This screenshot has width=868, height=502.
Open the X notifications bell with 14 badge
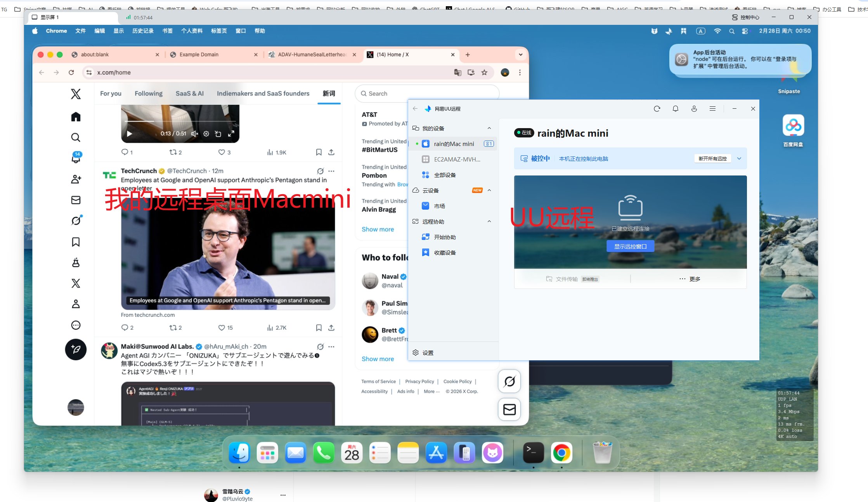pyautogui.click(x=76, y=158)
